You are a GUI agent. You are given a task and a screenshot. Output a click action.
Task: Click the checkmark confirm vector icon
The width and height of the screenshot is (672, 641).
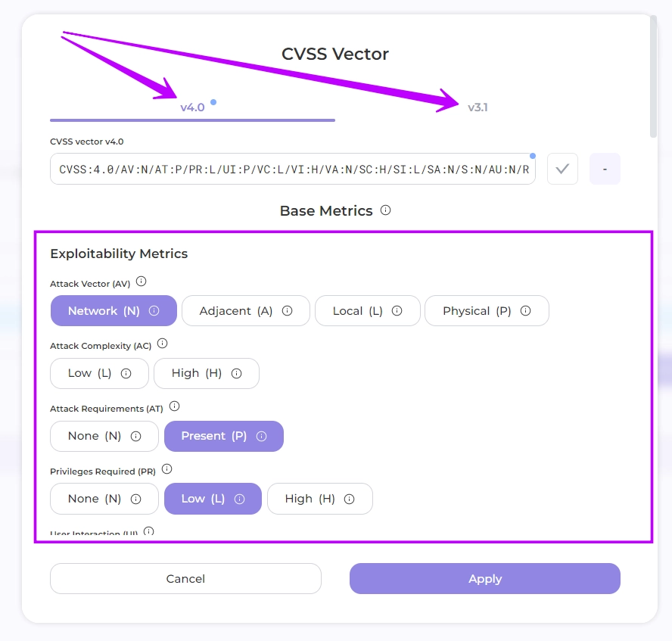[x=562, y=169]
